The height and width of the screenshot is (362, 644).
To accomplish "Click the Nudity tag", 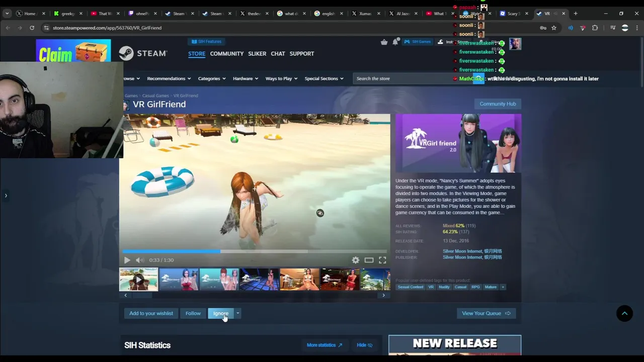I will [444, 287].
